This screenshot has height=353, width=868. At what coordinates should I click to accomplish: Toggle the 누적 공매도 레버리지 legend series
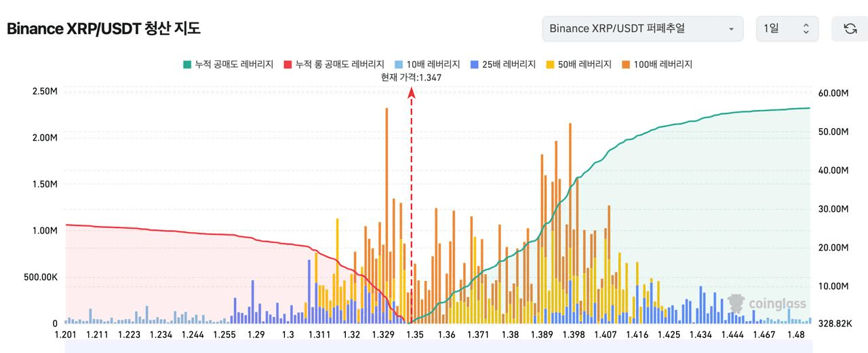(x=228, y=64)
